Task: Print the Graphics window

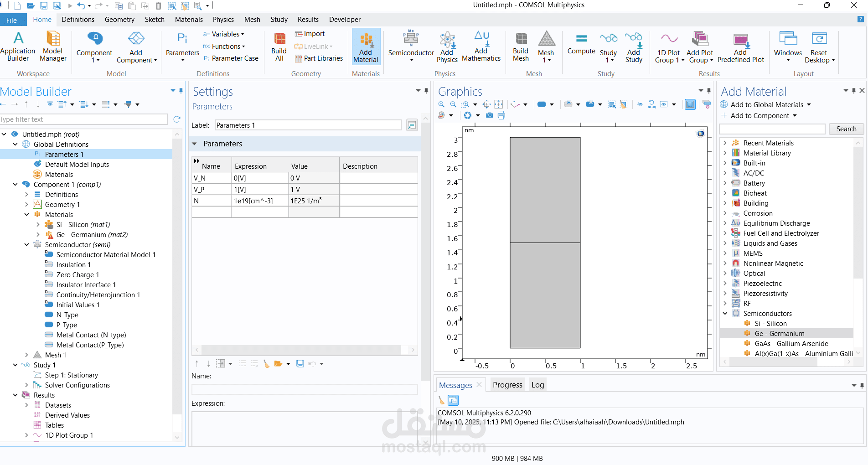Action: [x=501, y=115]
